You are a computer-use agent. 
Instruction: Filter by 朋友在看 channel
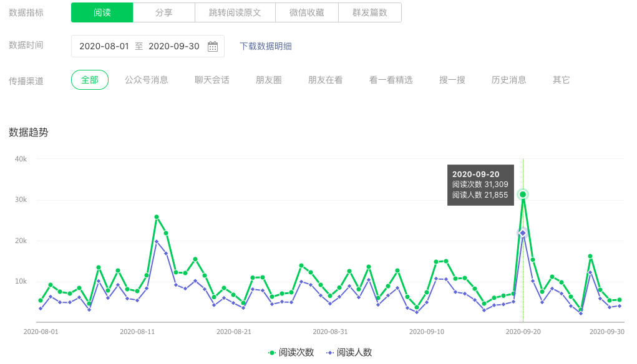tap(325, 80)
